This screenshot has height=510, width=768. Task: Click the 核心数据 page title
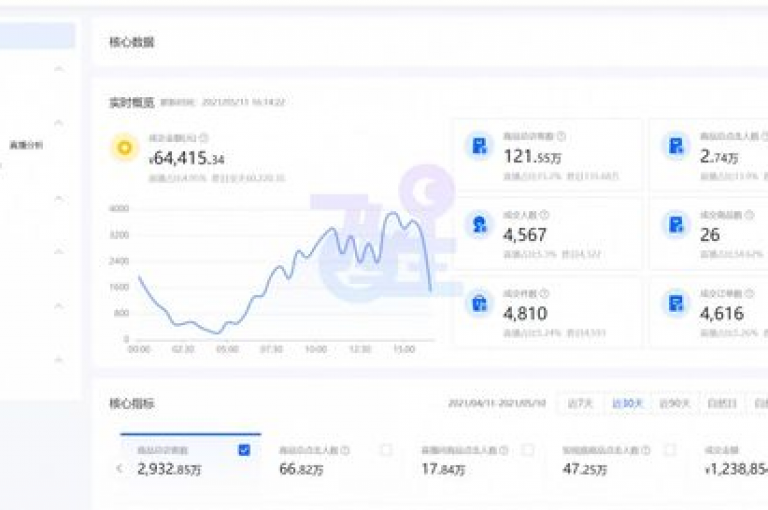click(x=131, y=42)
